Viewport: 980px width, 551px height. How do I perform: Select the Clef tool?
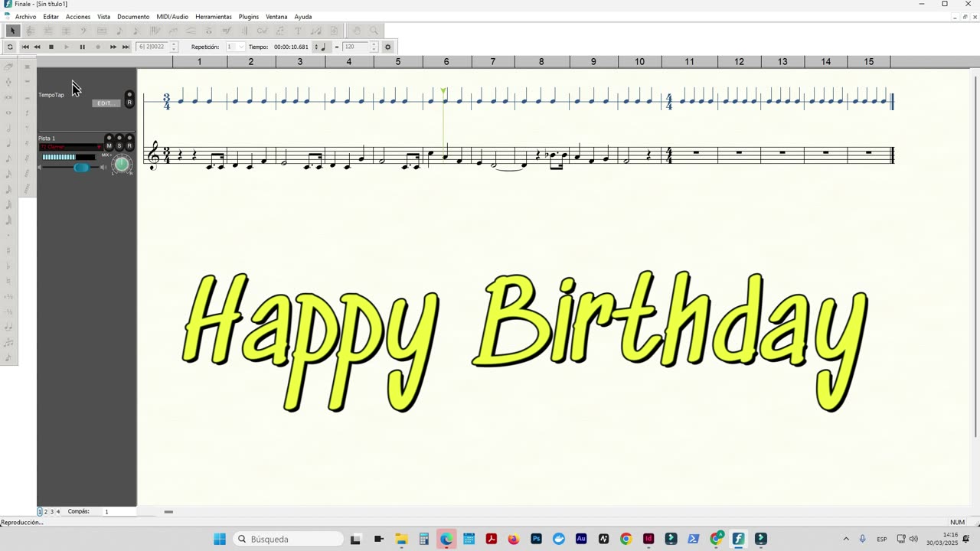[x=83, y=31]
